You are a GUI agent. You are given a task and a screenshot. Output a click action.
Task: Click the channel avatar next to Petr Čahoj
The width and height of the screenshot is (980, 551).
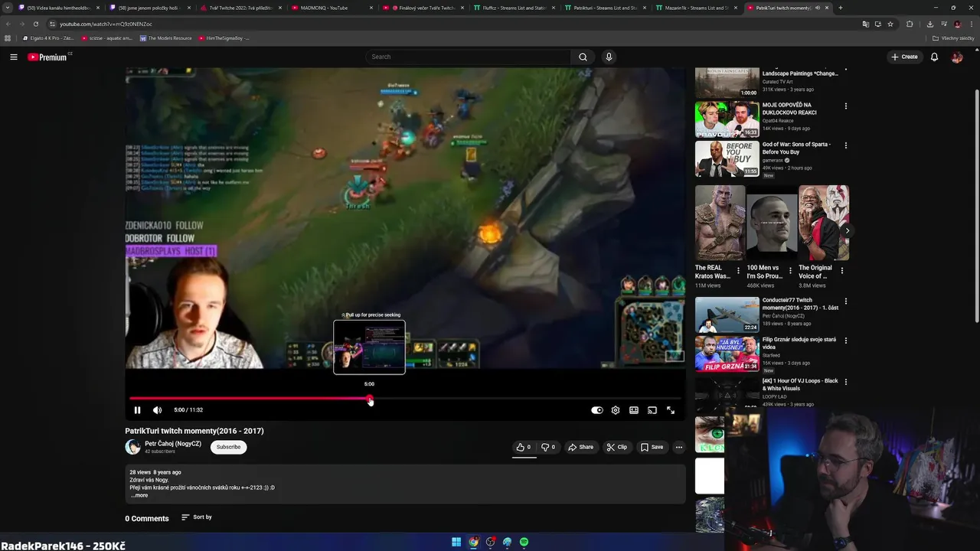coord(133,447)
